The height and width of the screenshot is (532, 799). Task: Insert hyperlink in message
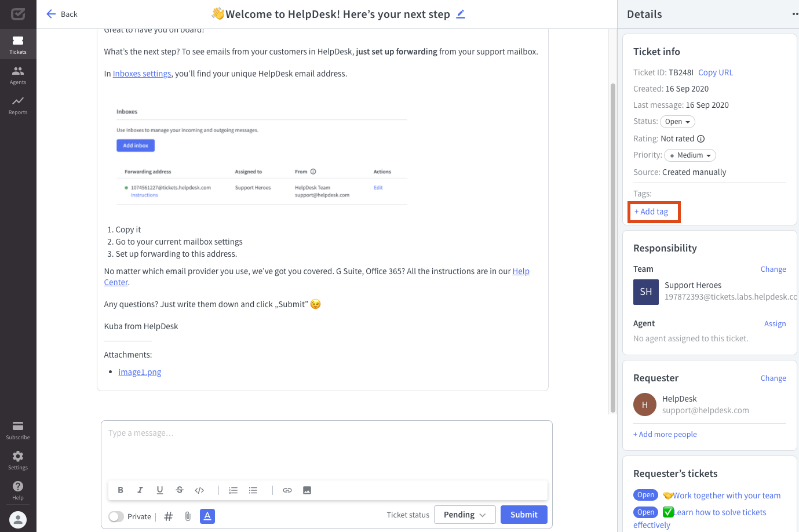click(287, 490)
